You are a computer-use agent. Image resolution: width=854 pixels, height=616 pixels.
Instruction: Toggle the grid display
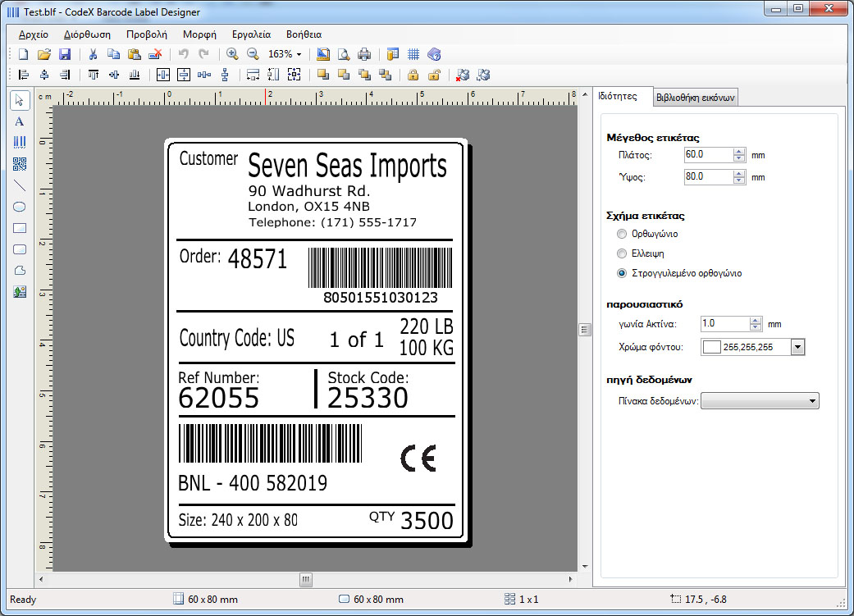coord(413,54)
